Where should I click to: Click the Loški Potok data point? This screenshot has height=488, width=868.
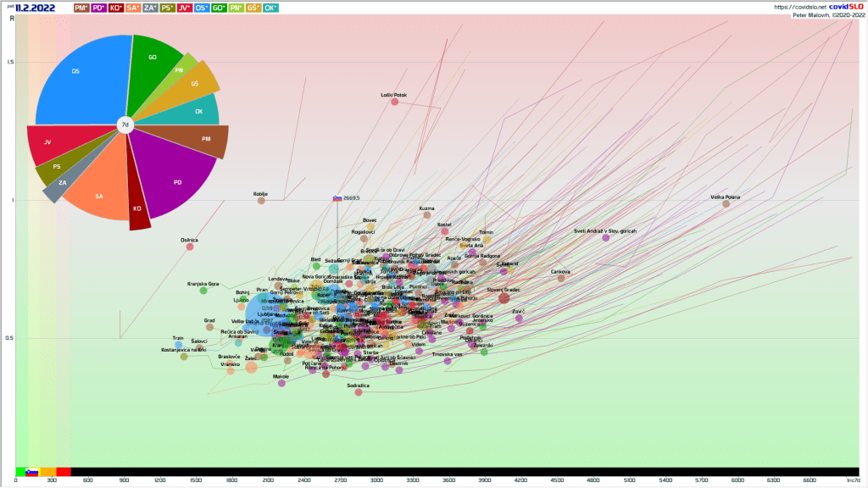pyautogui.click(x=394, y=102)
